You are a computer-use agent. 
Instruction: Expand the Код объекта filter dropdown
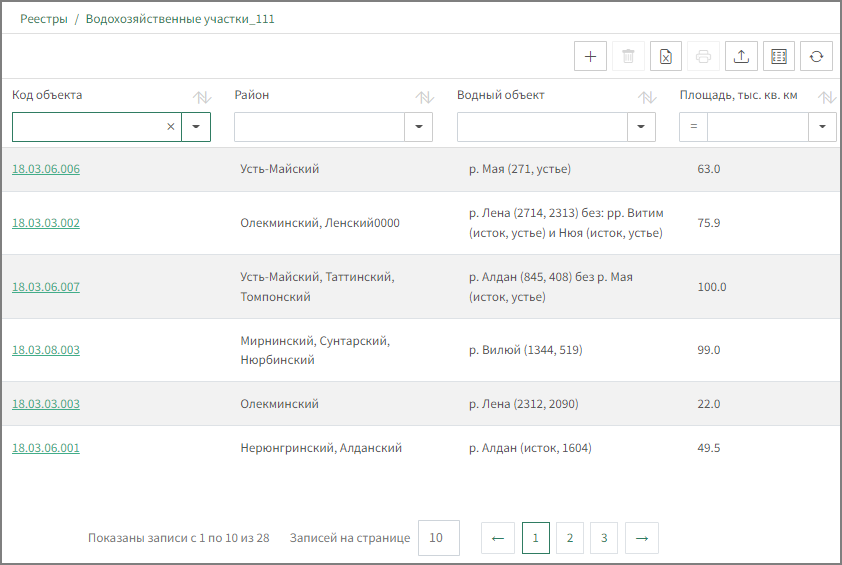[196, 127]
